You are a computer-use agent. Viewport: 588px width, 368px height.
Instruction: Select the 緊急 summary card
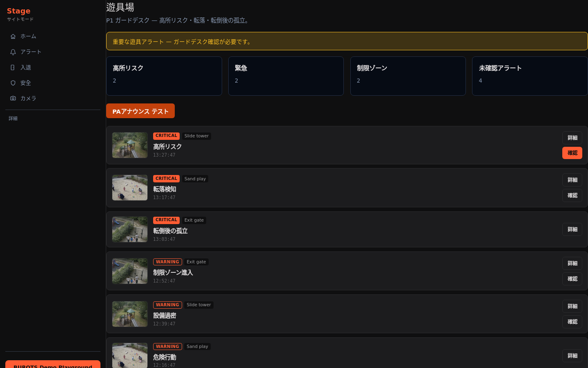point(286,76)
